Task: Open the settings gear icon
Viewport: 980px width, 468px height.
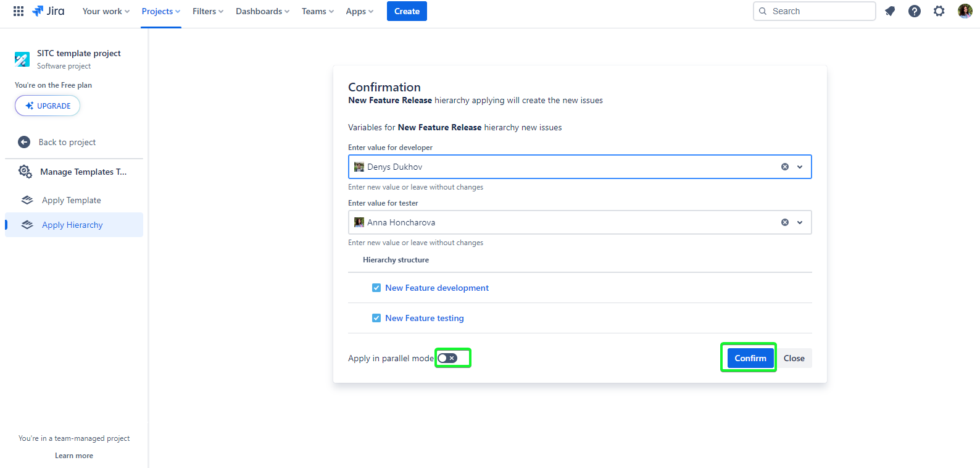Action: [939, 11]
